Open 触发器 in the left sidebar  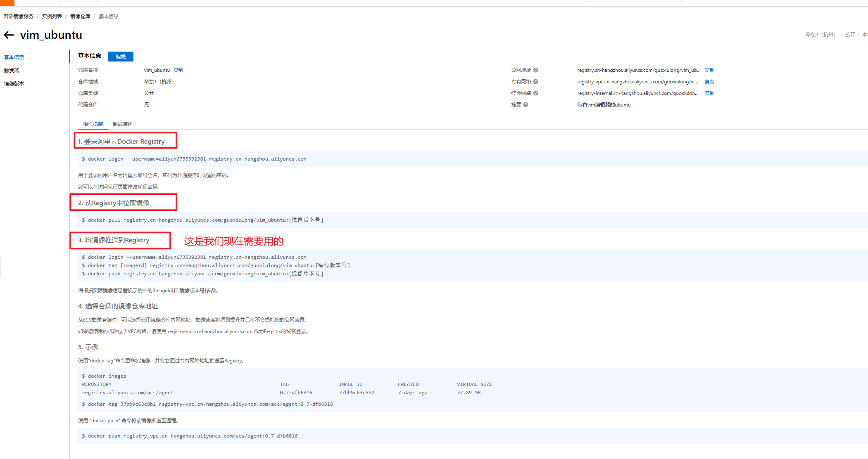(12, 71)
